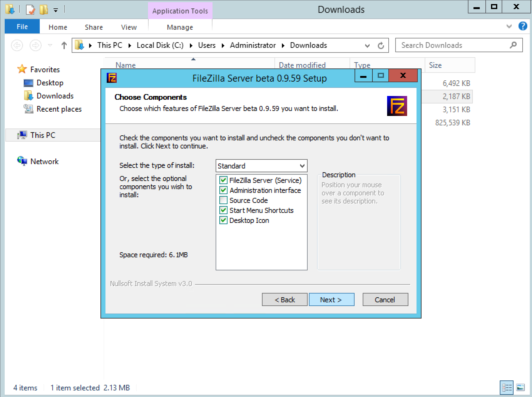Select Network in the navigation pane
Viewport: 532px width, 397px height.
(x=44, y=161)
